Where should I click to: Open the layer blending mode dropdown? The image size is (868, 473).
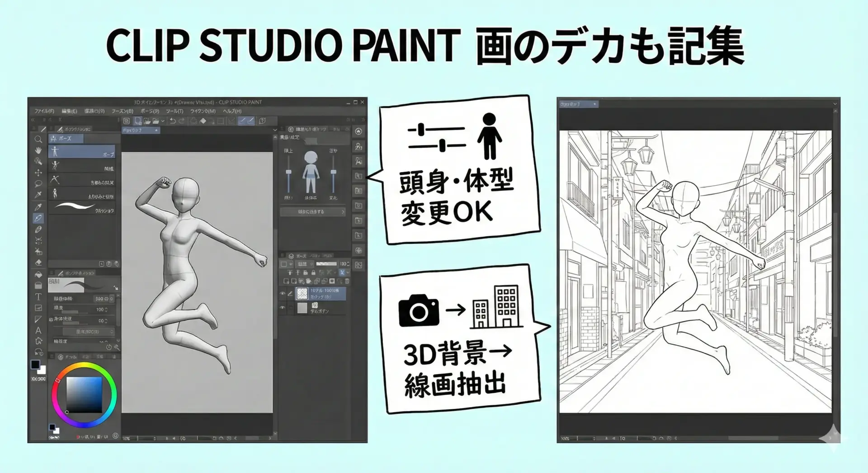coord(305,264)
